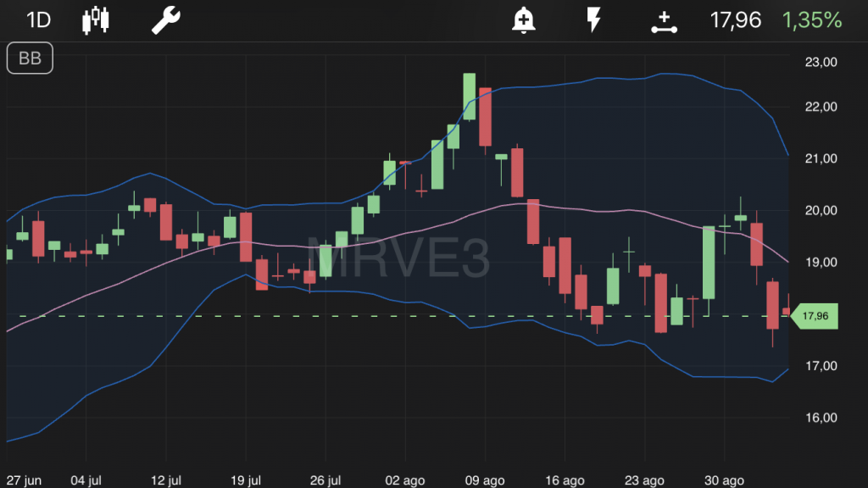The image size is (868, 488).
Task: Tap the BB Bollinger Bands badge
Action: point(30,58)
